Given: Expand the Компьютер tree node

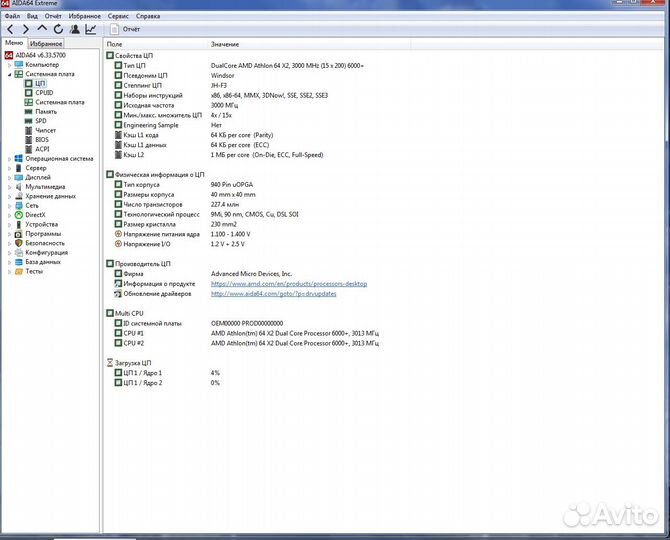Looking at the screenshot, I should (x=10, y=64).
